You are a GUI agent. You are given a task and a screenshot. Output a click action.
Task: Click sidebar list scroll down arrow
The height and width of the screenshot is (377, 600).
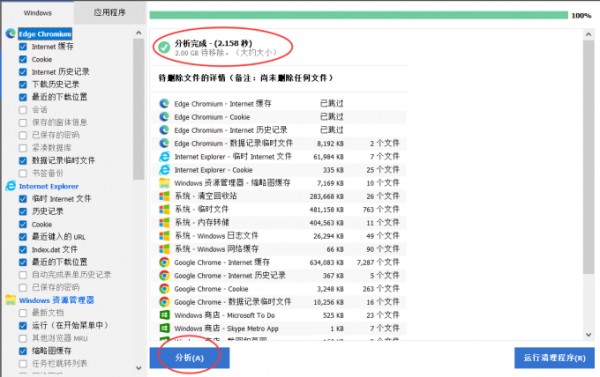(139, 368)
